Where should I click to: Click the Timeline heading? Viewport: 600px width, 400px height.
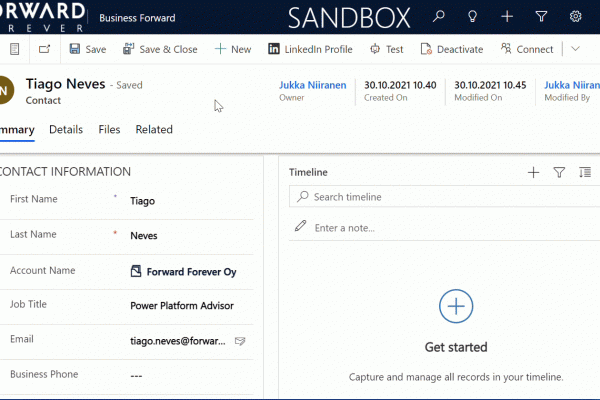point(308,172)
